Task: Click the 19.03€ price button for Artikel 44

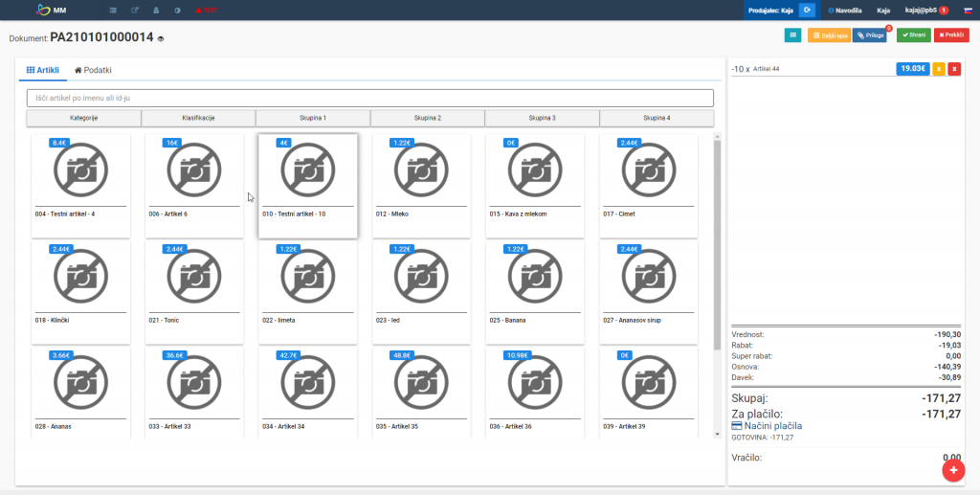Action: pos(912,69)
